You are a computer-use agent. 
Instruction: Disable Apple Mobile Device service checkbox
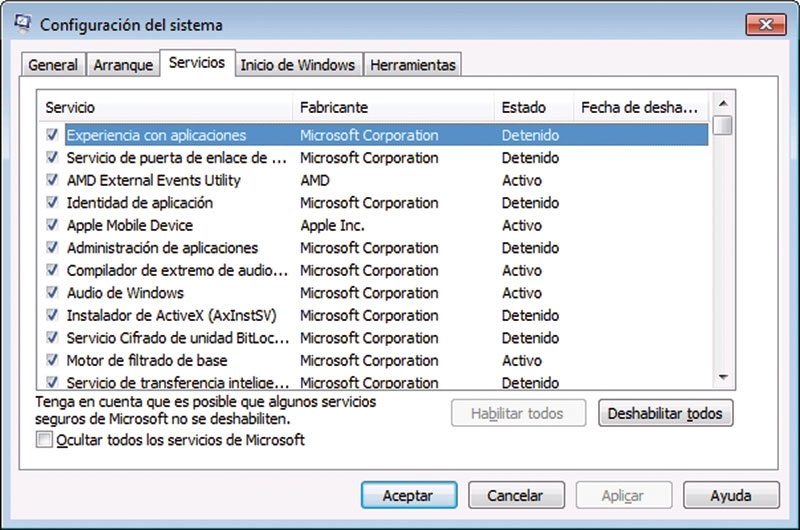tap(52, 224)
